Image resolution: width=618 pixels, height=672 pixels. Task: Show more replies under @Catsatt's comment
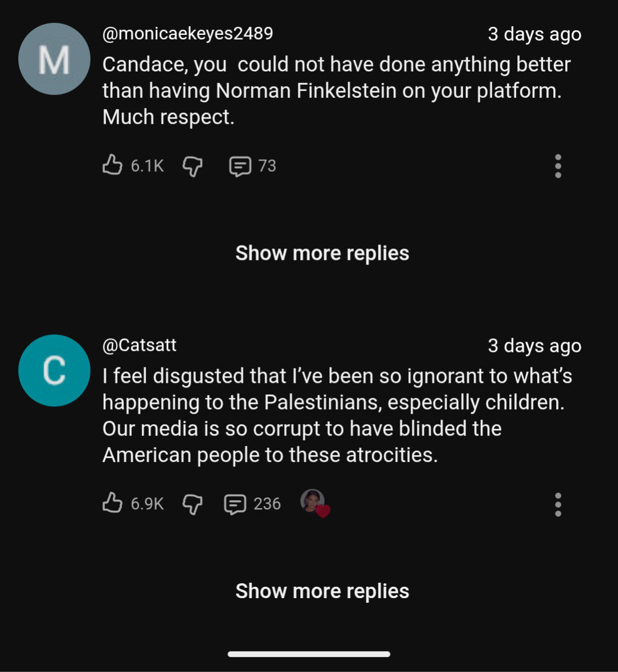pos(322,591)
